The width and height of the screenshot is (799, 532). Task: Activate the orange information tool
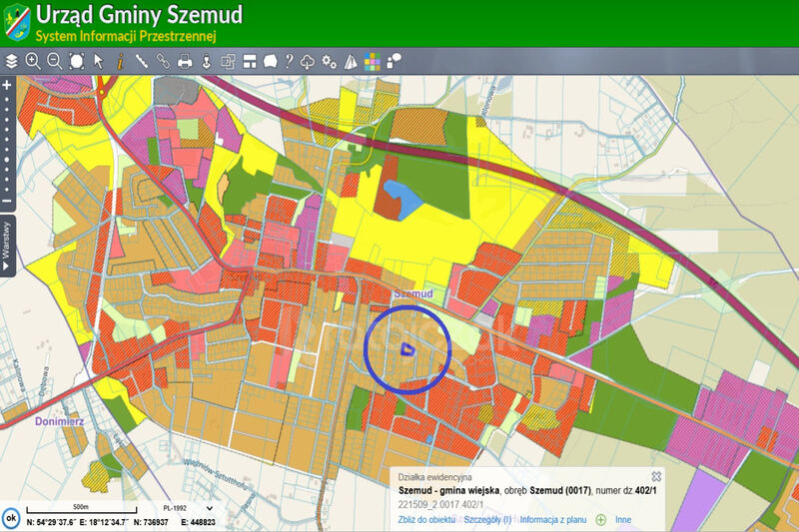(x=120, y=61)
